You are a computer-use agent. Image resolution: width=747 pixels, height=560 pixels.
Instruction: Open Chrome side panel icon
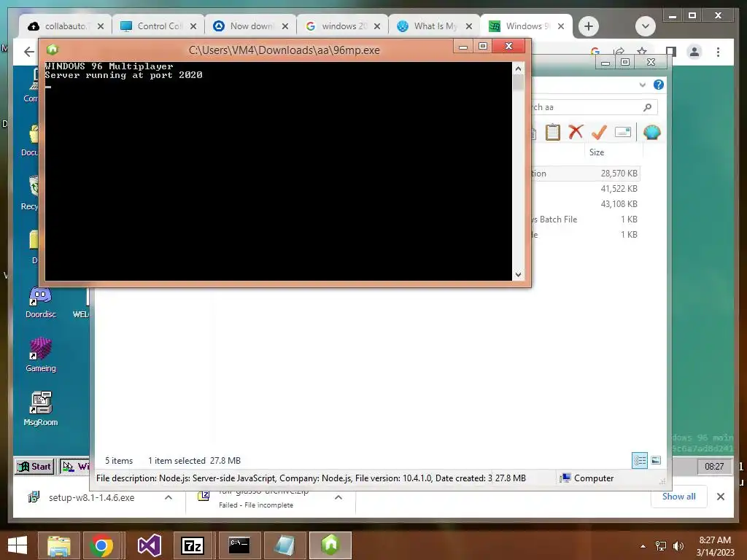point(671,52)
